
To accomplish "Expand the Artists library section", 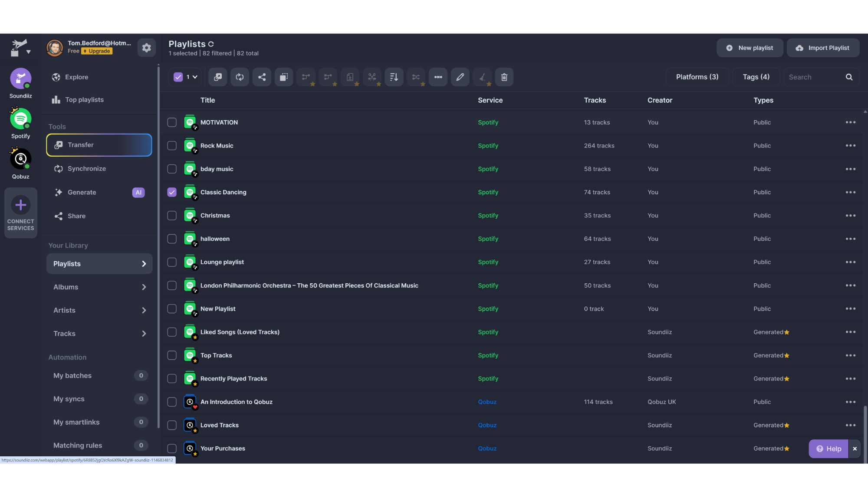I will click(x=99, y=310).
